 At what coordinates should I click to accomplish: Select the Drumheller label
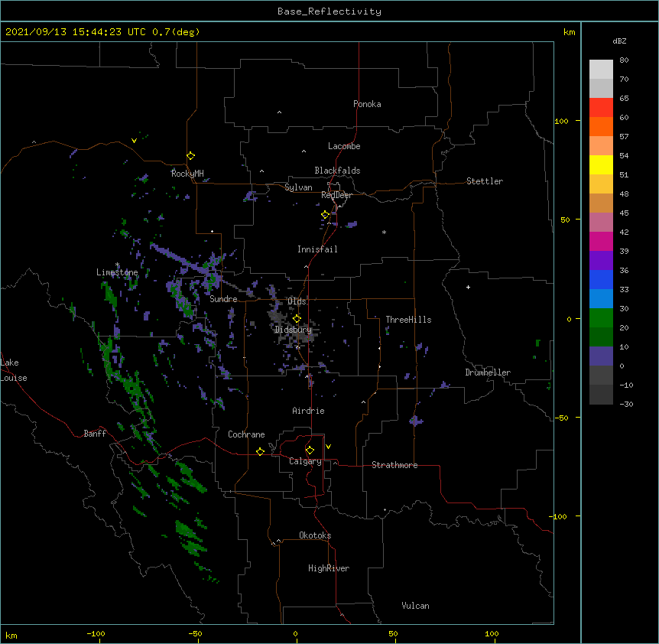coord(488,372)
